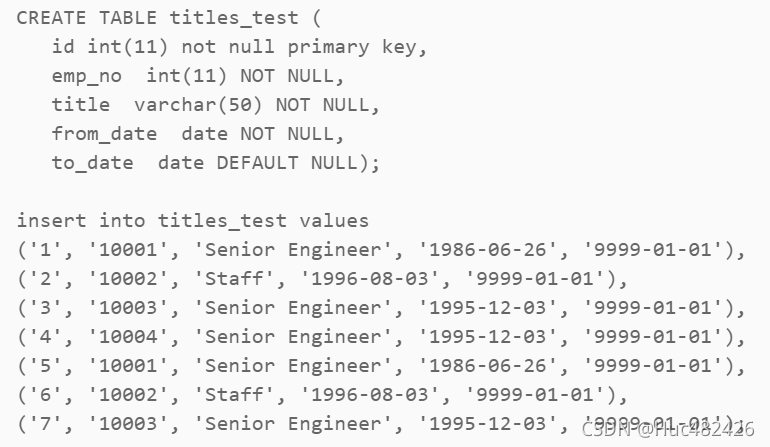Click the row with id '1'
770x447 pixels.
coord(382,250)
